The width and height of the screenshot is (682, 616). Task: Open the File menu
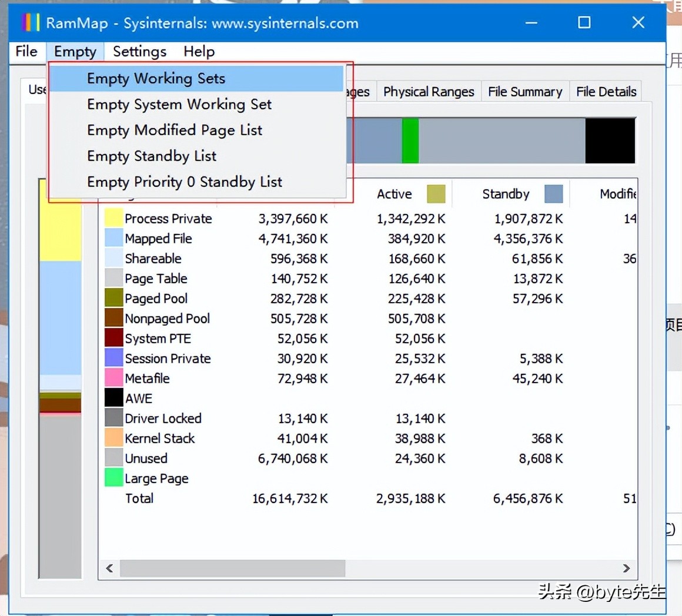(x=26, y=51)
